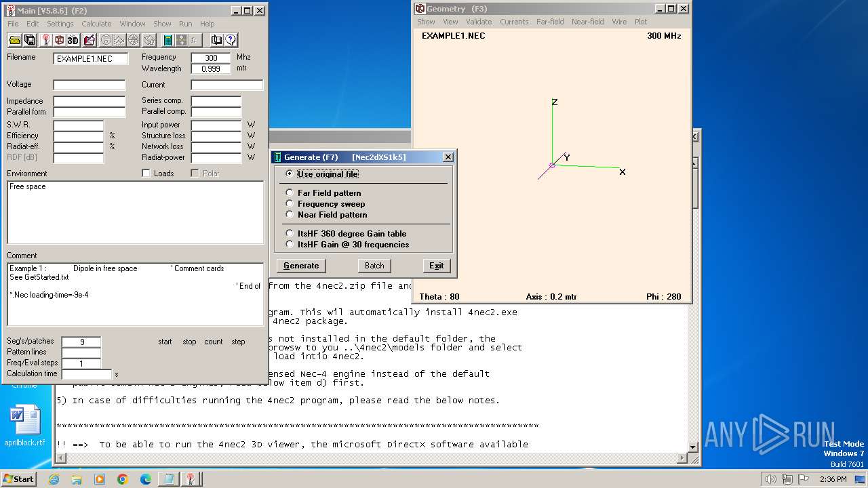Click the Generate button
The image size is (868, 488).
click(301, 266)
